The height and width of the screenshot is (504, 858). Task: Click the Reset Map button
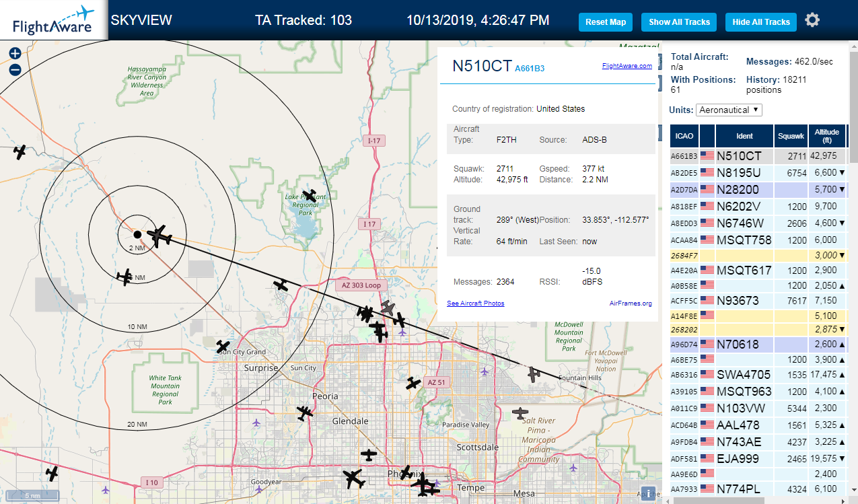click(606, 22)
